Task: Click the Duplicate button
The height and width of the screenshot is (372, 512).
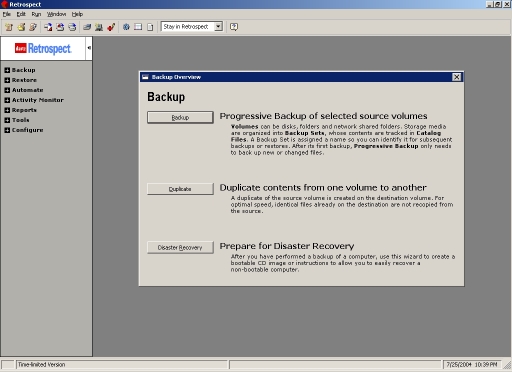Action: (180, 189)
